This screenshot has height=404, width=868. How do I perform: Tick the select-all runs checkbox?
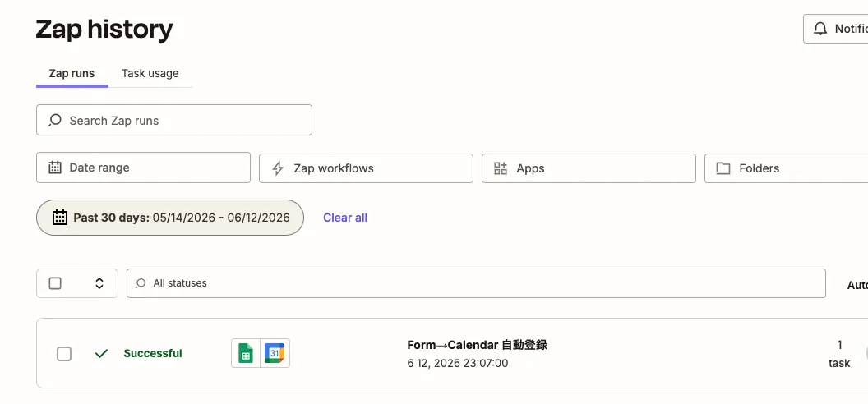click(55, 283)
